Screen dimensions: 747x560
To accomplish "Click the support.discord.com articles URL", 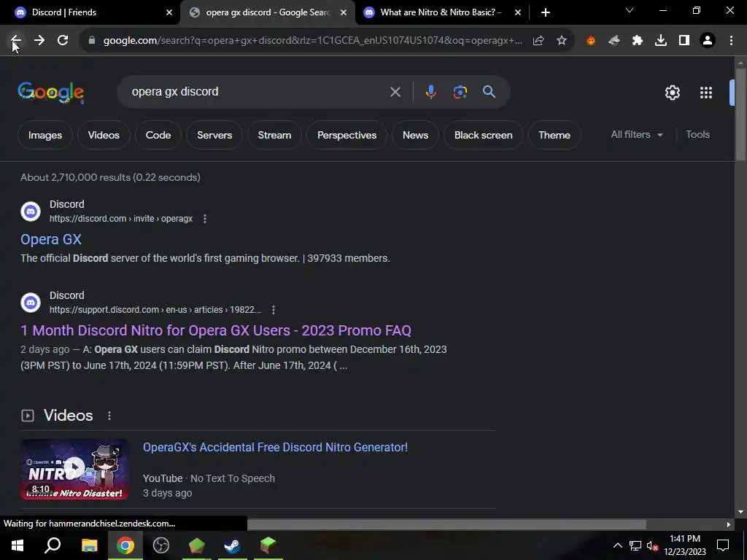I will 155,310.
